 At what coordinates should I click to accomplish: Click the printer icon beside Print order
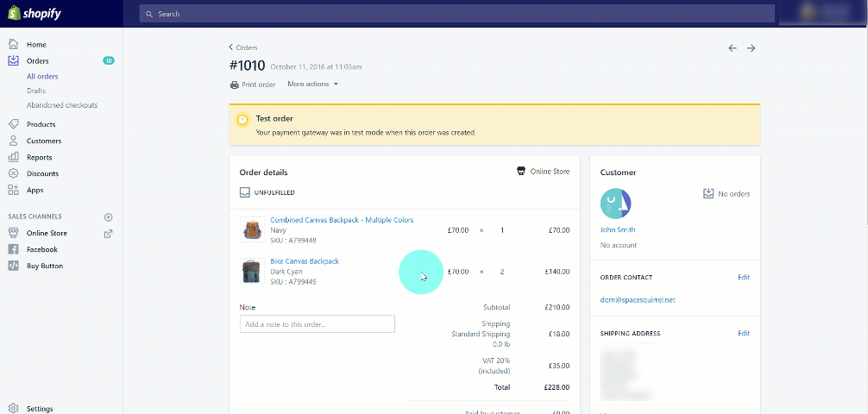pyautogui.click(x=234, y=85)
